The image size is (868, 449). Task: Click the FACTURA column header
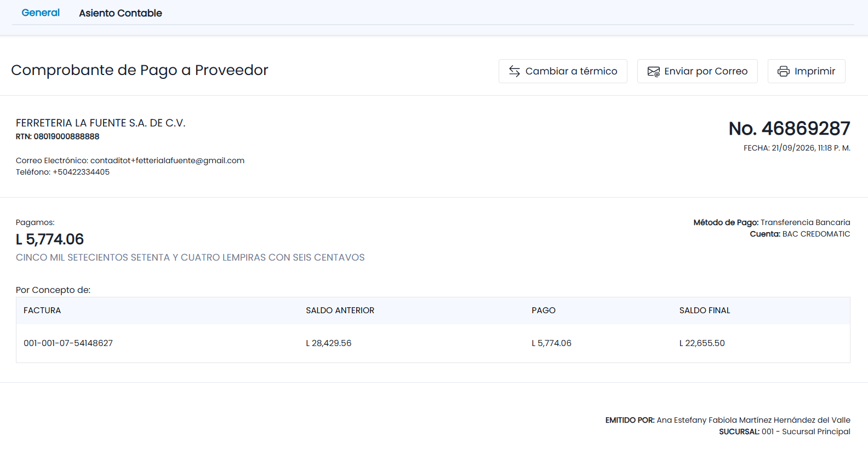[42, 310]
